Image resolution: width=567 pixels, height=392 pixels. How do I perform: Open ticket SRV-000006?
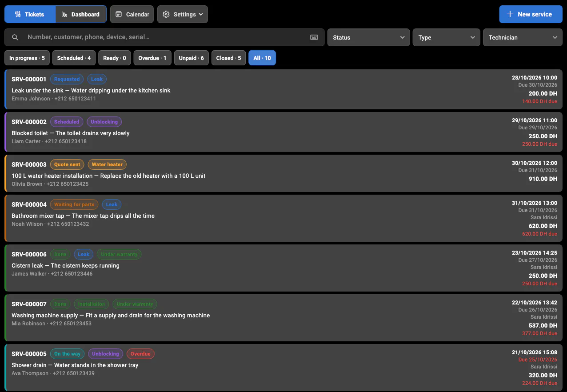pos(283,268)
